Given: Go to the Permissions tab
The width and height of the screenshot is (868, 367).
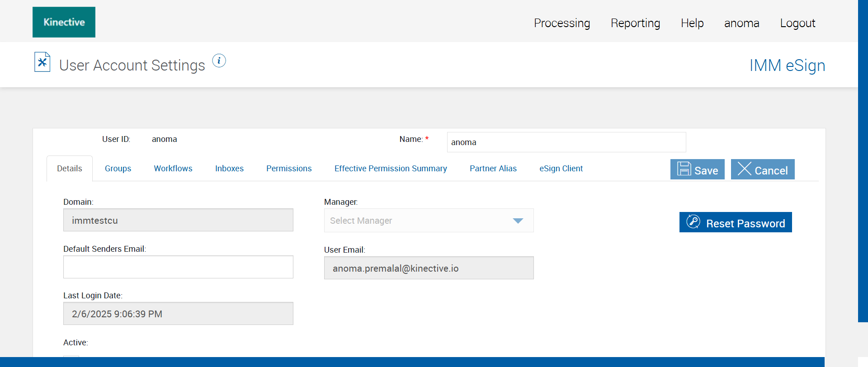Looking at the screenshot, I should click(x=289, y=169).
